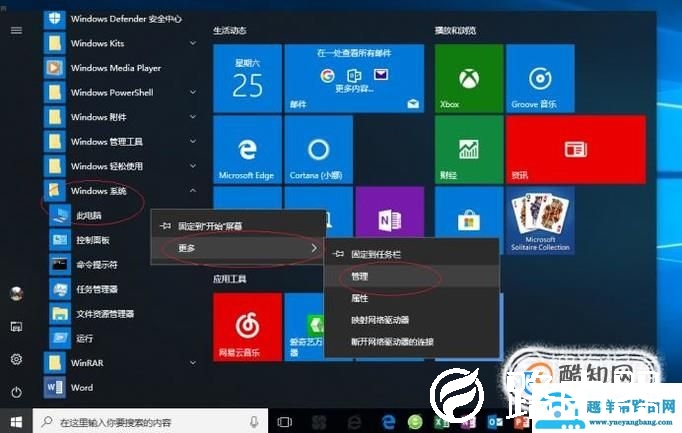Click the taskbar search box
This screenshot has width=682, height=433.
click(x=150, y=422)
